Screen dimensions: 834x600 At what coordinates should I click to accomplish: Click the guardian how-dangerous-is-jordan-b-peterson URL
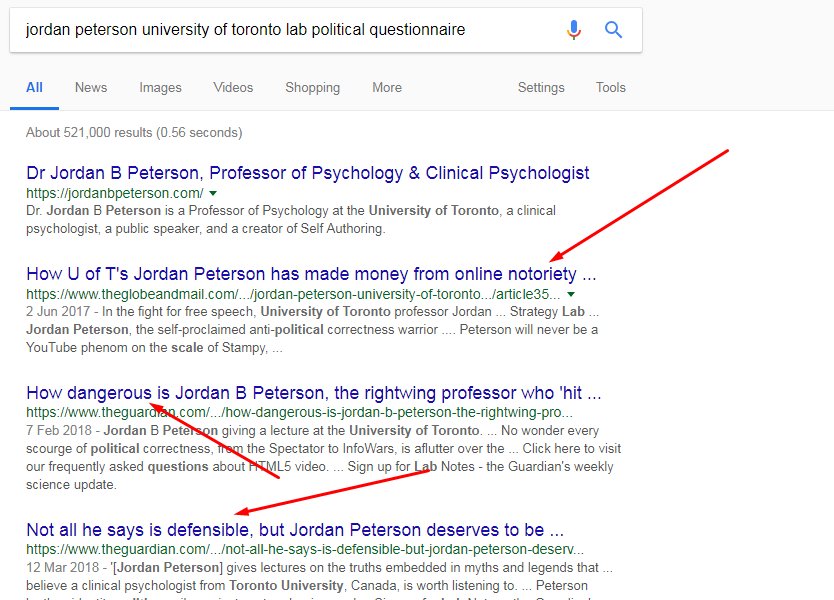[x=299, y=412]
